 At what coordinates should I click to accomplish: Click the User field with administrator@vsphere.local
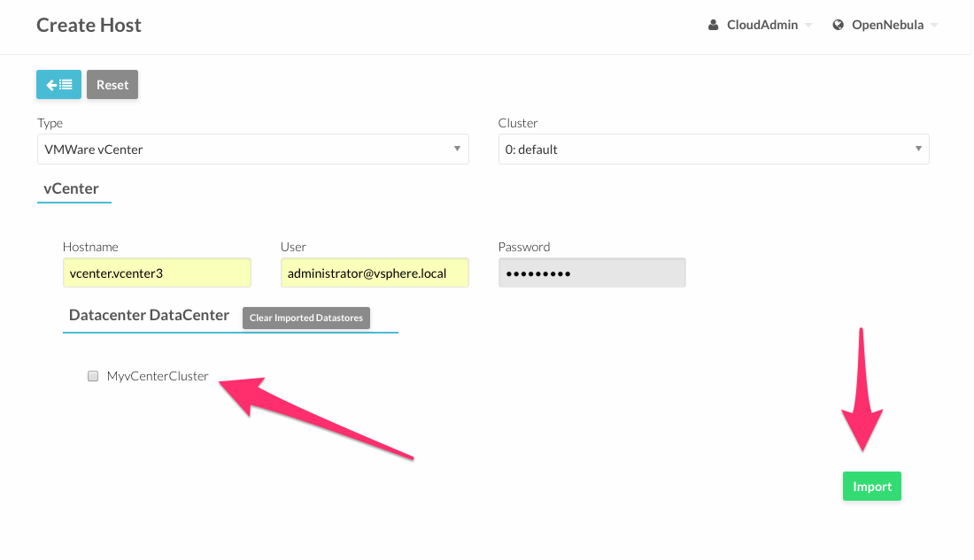375,273
